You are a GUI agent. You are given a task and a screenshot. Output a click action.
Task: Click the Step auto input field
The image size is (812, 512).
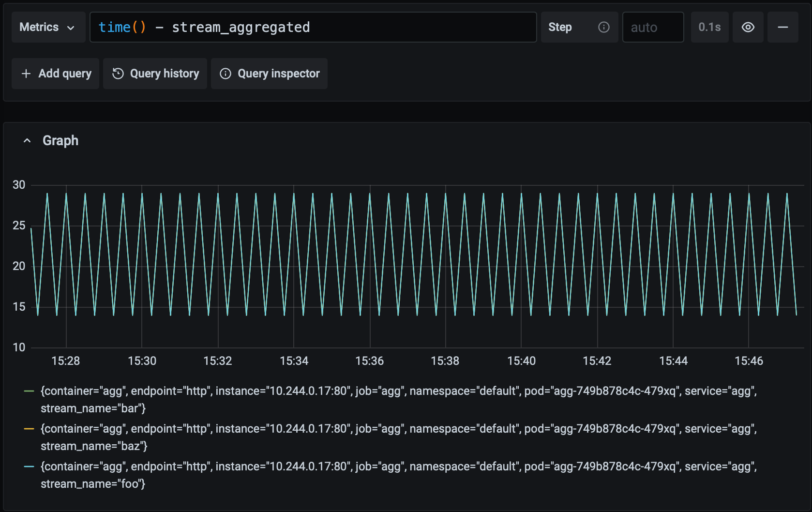tap(652, 27)
